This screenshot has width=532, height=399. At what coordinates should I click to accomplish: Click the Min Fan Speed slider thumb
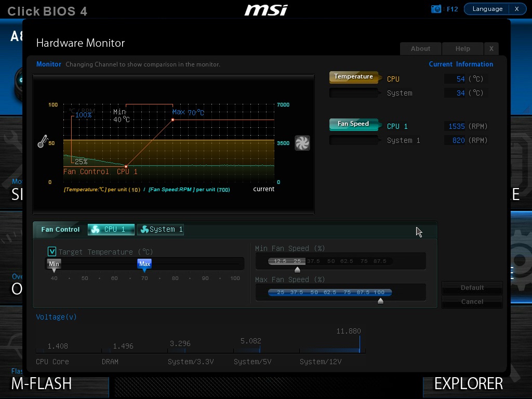coord(297,270)
